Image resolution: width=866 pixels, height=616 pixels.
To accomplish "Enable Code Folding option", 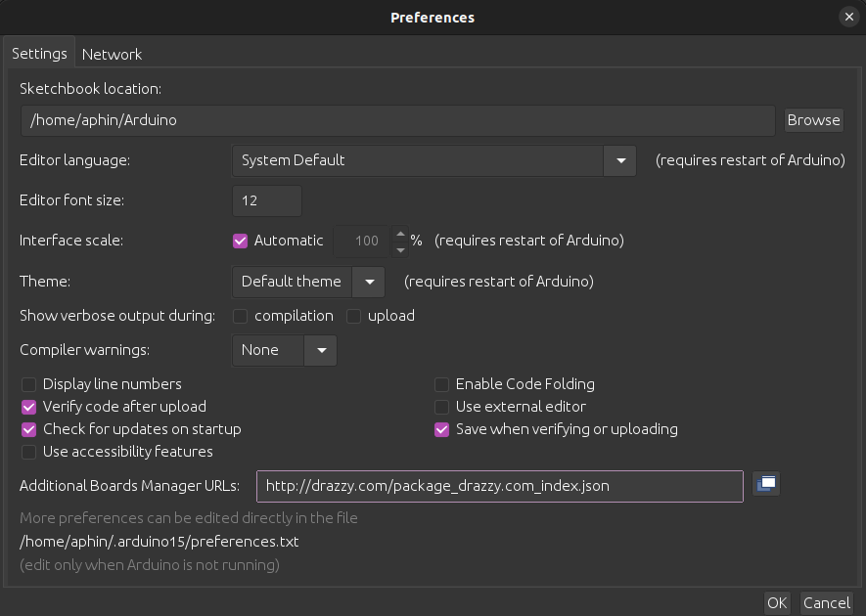I will point(442,384).
